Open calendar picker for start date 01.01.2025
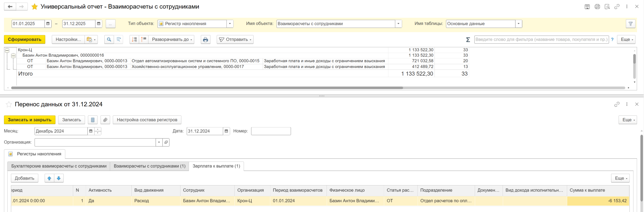The width and height of the screenshot is (644, 212). [48, 24]
